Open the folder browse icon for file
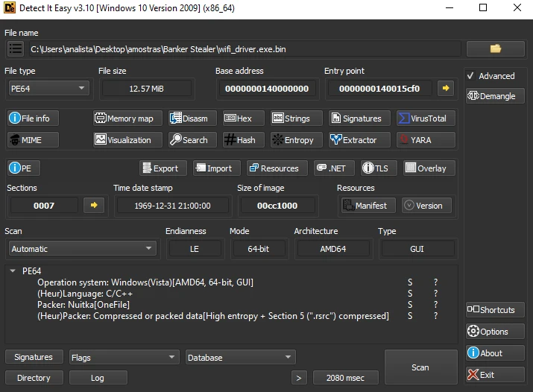This screenshot has width=533, height=392. (x=495, y=49)
